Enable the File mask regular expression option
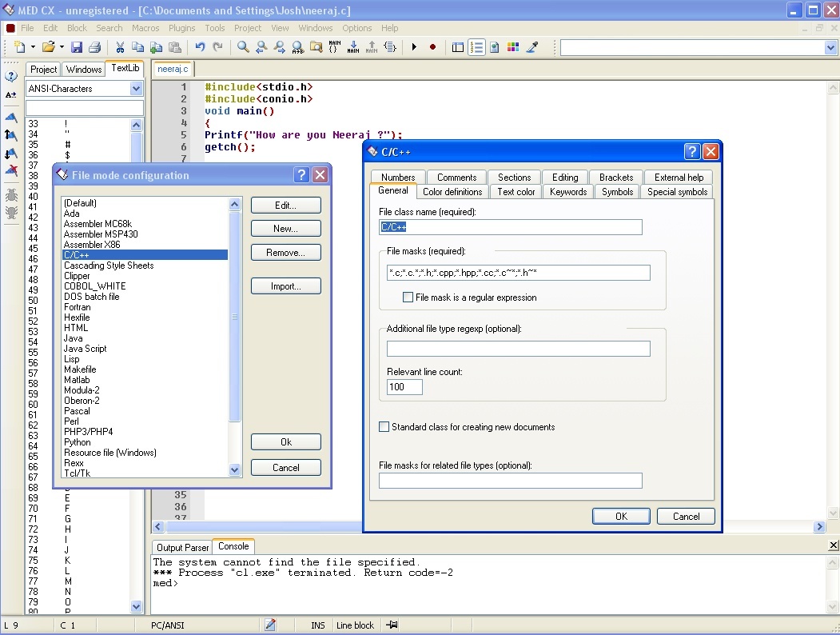 (408, 298)
